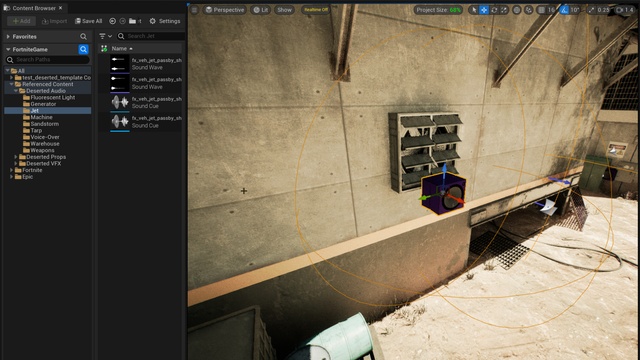Screen dimensions: 640x360
Task: Open the asset filter dropdown
Action: click(105, 36)
